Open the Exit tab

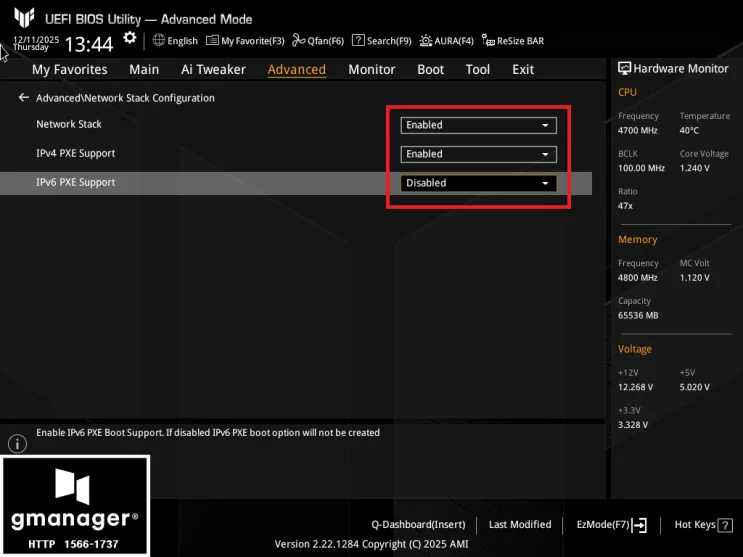pyautogui.click(x=523, y=69)
